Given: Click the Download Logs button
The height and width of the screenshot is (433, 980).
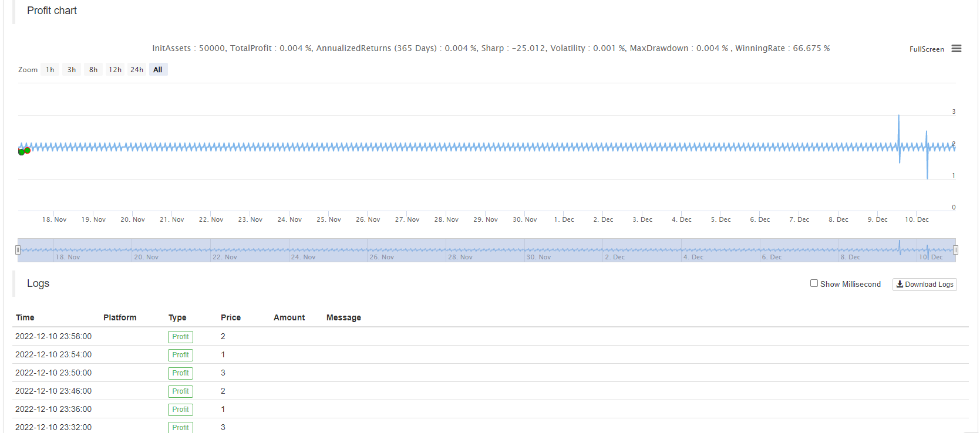Looking at the screenshot, I should click(925, 285).
